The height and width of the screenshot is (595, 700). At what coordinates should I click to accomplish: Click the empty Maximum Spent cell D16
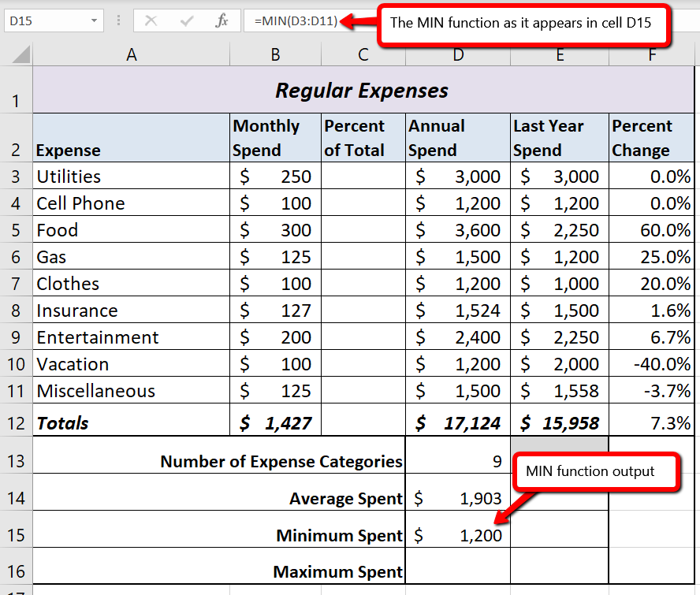[x=457, y=571]
